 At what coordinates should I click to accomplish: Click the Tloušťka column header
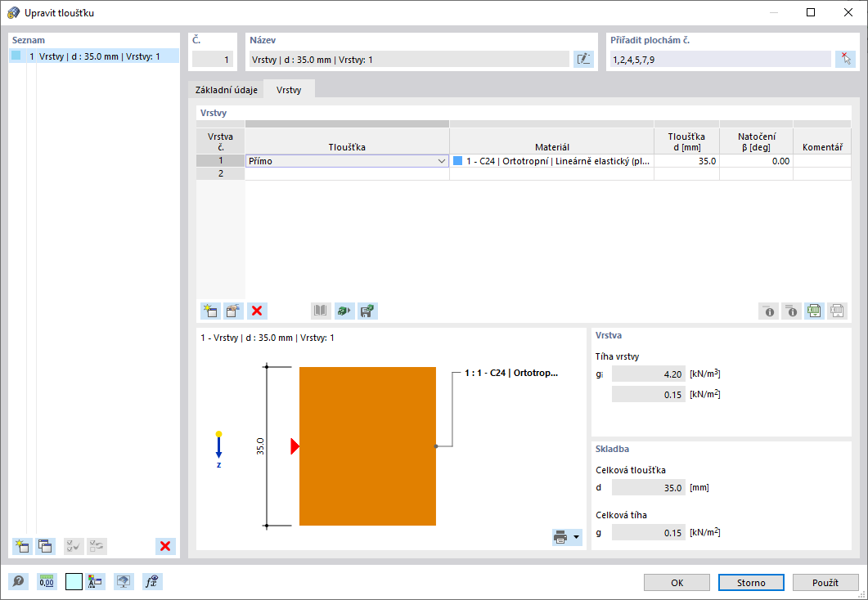347,141
